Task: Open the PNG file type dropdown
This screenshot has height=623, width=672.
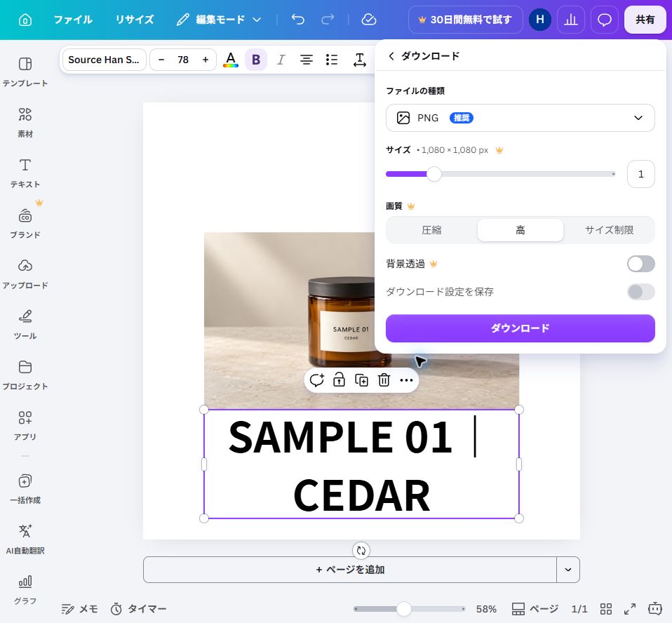Action: click(x=520, y=118)
